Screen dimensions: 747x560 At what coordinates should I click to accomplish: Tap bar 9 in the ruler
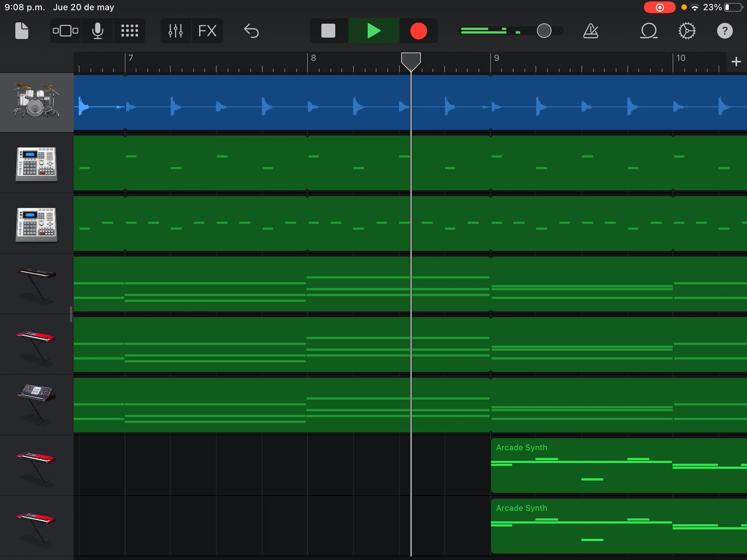tap(496, 58)
